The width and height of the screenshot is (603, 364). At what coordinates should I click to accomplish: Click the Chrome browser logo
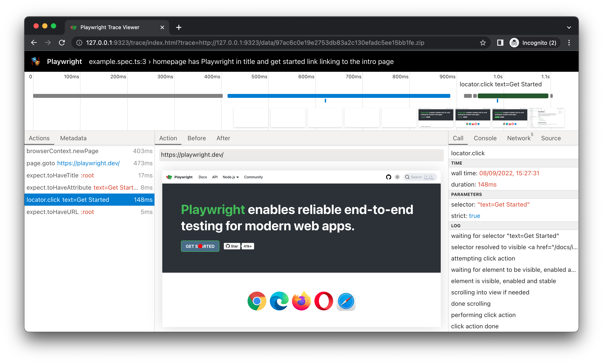257,301
